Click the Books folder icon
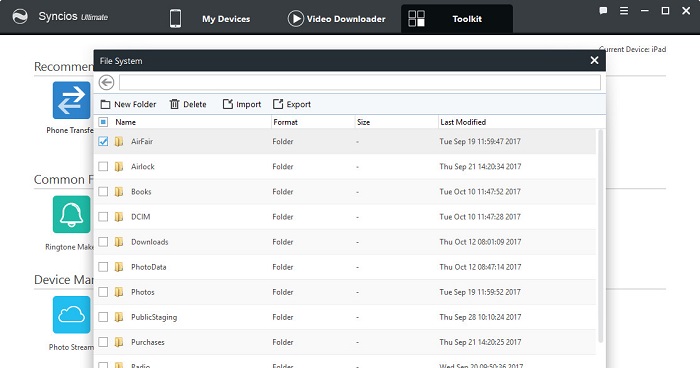Image resolution: width=700 pixels, height=368 pixels. 119,192
